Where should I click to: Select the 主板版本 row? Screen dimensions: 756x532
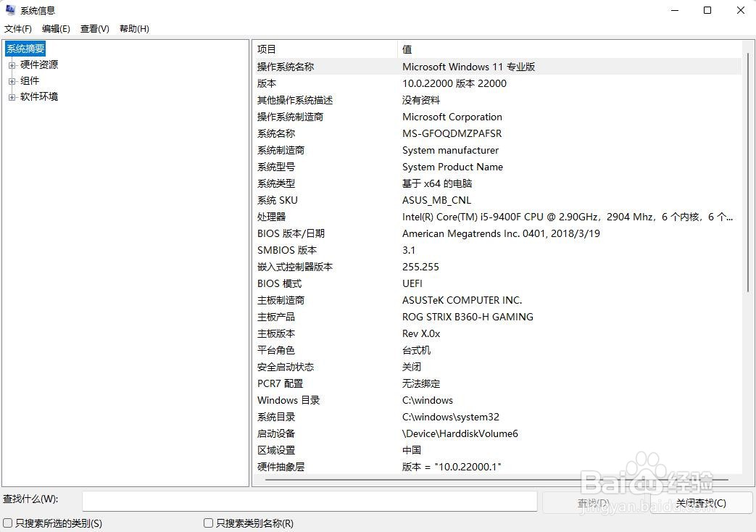click(x=497, y=333)
